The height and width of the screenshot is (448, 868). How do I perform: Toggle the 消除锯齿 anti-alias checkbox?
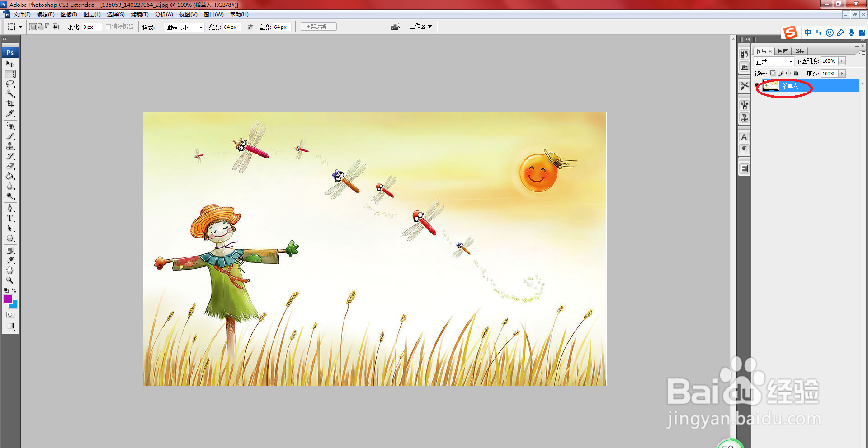tap(108, 27)
